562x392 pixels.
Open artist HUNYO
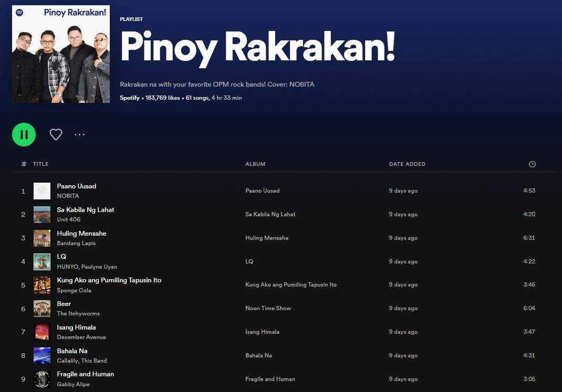[67, 267]
